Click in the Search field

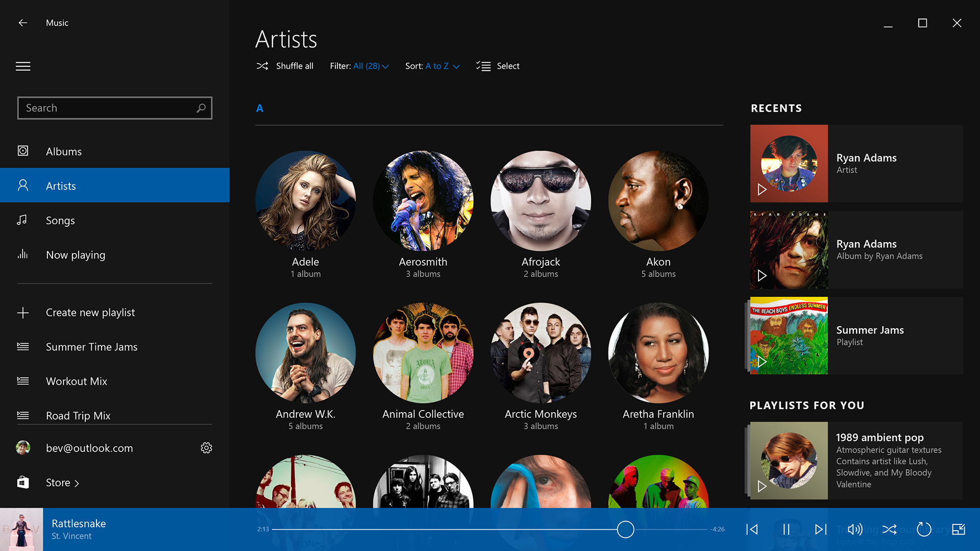point(115,108)
